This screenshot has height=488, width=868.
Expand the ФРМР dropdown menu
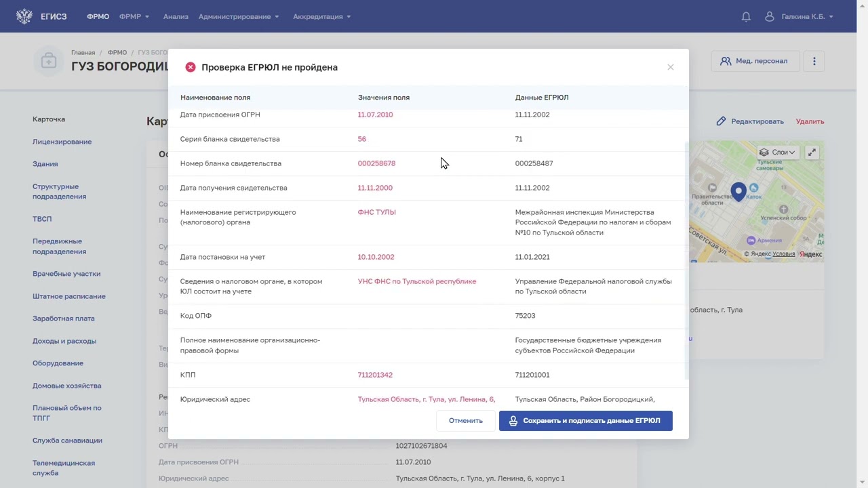(134, 16)
